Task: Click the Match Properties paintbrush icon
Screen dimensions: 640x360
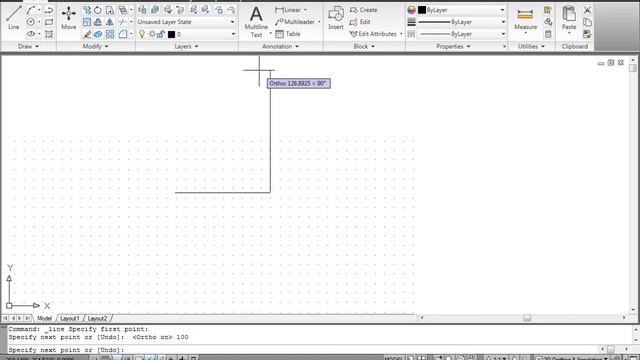Action: click(x=587, y=34)
